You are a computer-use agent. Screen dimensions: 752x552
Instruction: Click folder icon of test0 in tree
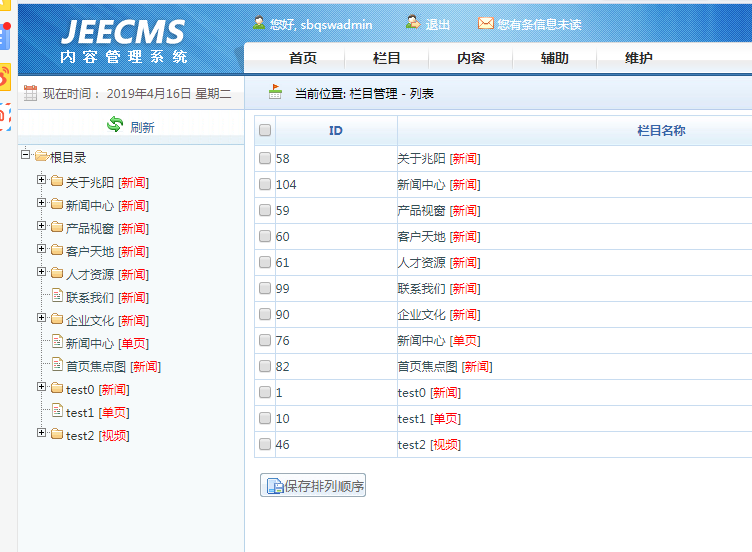click(57, 388)
